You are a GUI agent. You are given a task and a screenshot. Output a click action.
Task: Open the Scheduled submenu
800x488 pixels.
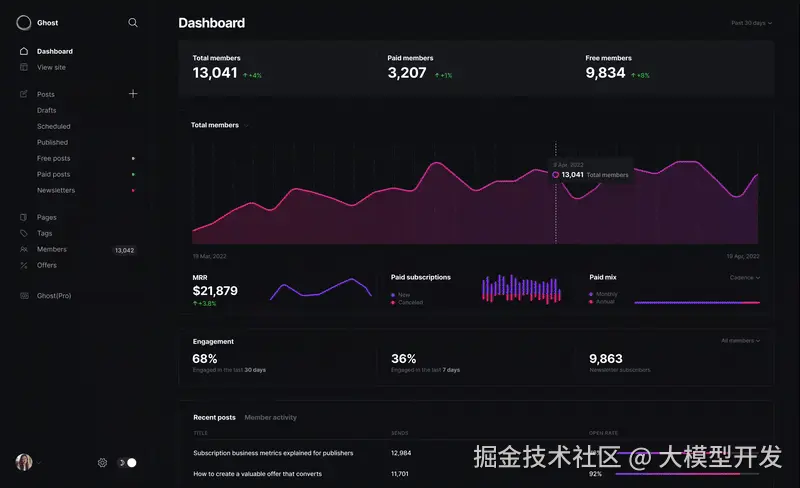click(54, 126)
